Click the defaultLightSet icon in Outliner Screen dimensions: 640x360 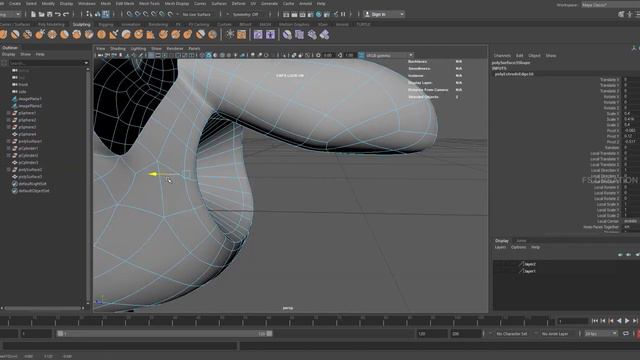pyautogui.click(x=15, y=184)
